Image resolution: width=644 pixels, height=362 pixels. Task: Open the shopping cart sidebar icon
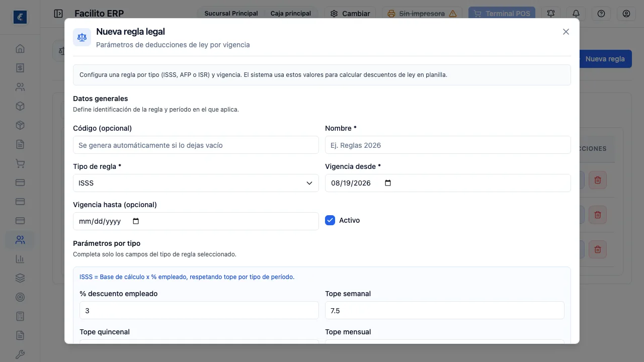[20, 163]
